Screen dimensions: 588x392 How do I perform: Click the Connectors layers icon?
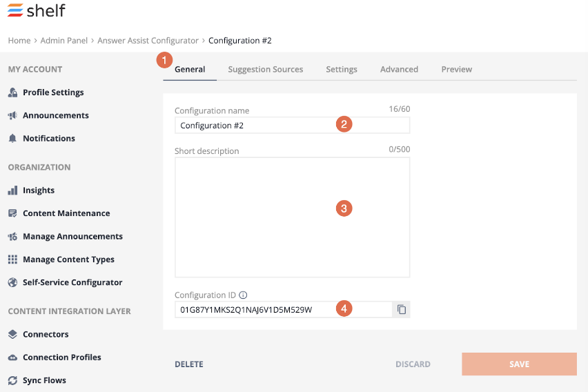[12, 334]
